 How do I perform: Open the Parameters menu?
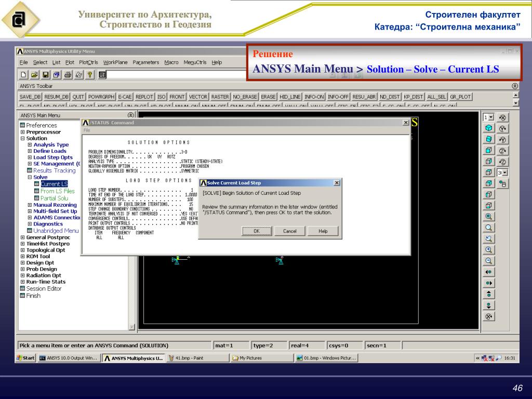146,62
